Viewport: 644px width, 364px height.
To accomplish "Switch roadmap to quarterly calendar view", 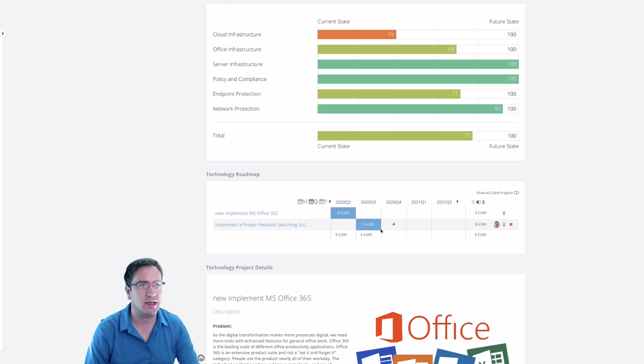I will 313,202.
